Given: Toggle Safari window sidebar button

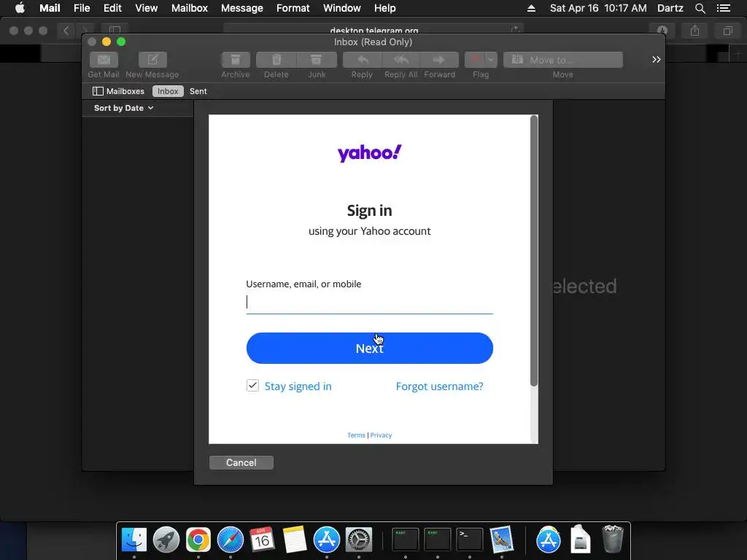Looking at the screenshot, I should click(115, 31).
